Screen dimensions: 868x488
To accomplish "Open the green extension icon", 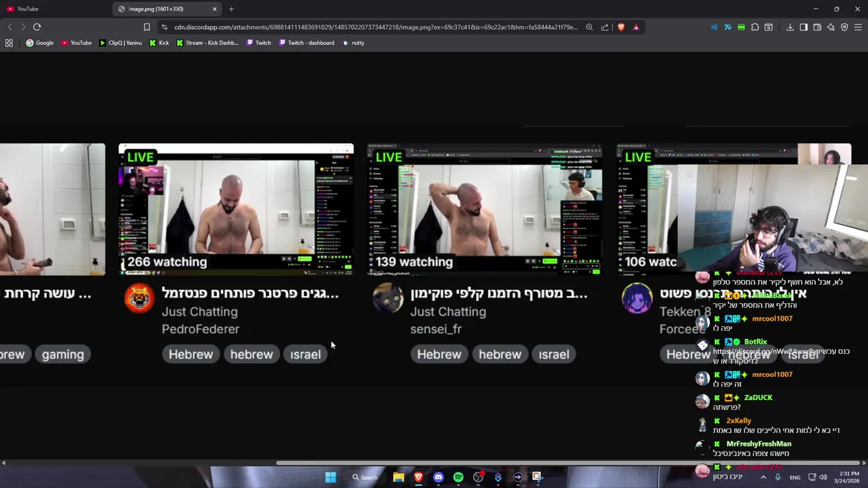I will coord(741,27).
